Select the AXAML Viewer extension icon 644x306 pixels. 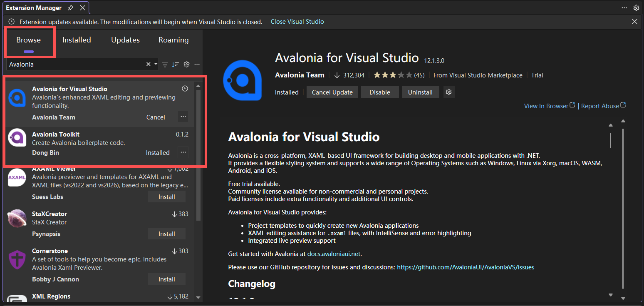coord(17,178)
